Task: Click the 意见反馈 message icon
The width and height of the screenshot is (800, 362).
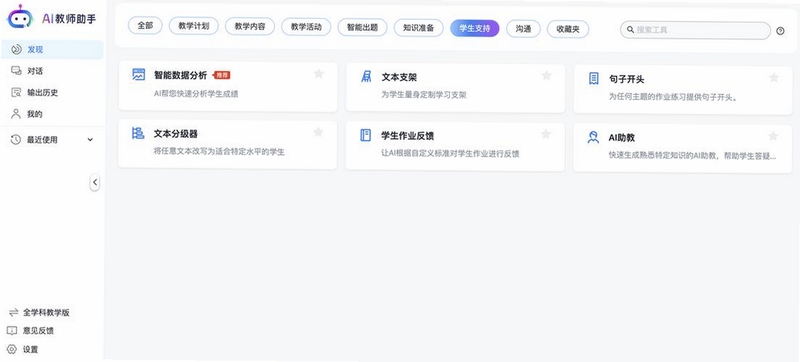Action: click(x=12, y=330)
